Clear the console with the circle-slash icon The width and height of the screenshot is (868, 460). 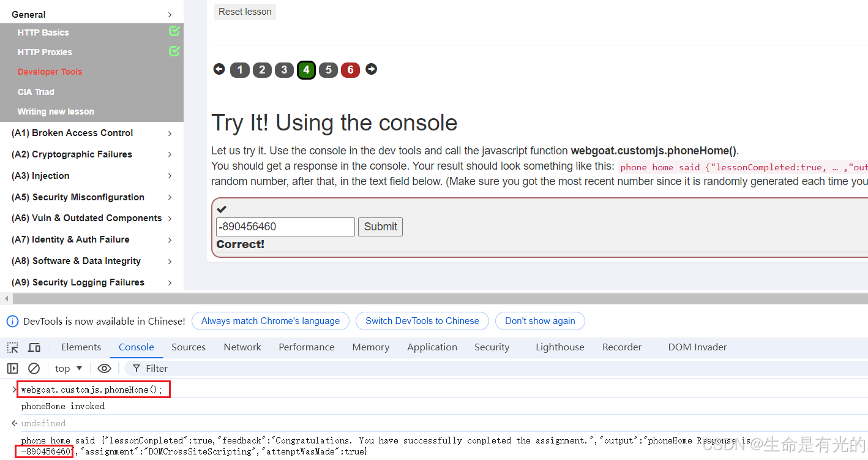pyautogui.click(x=34, y=368)
